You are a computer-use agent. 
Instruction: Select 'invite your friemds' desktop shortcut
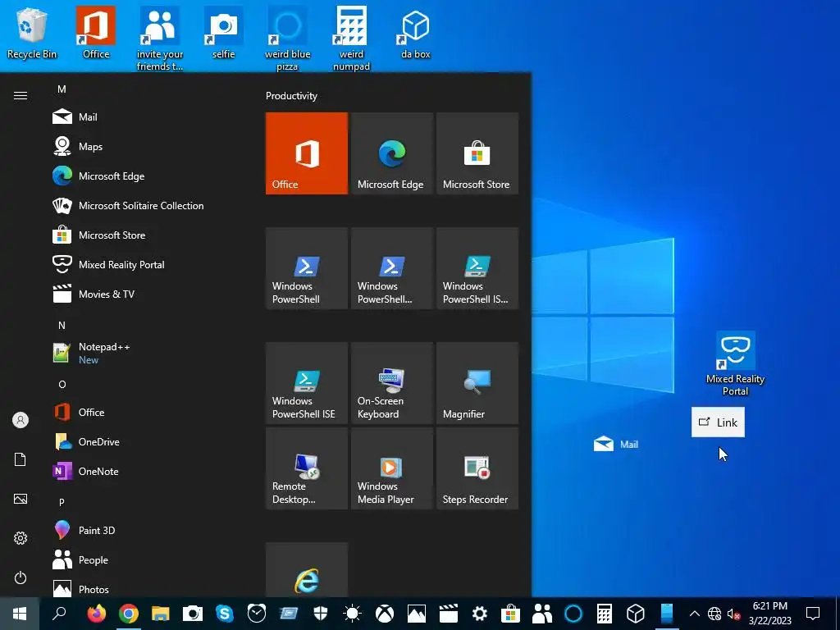tap(160, 39)
